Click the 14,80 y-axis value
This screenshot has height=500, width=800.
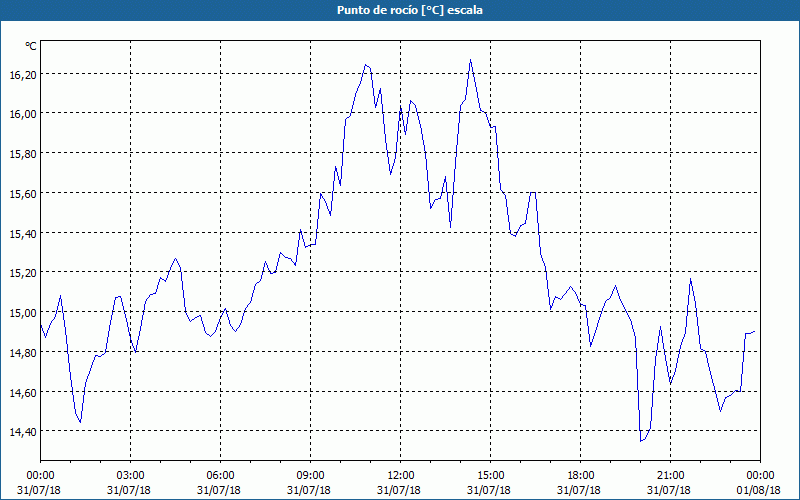(x=23, y=353)
